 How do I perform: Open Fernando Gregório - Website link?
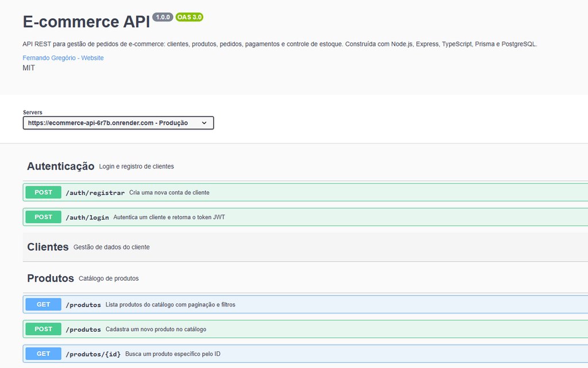63,58
